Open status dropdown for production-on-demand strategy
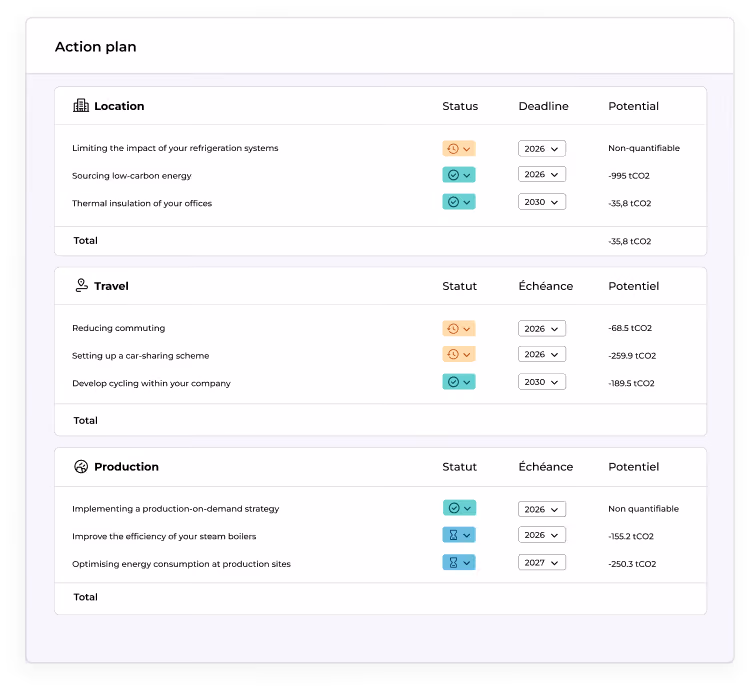Image resolution: width=755 pixels, height=692 pixels. tap(459, 508)
